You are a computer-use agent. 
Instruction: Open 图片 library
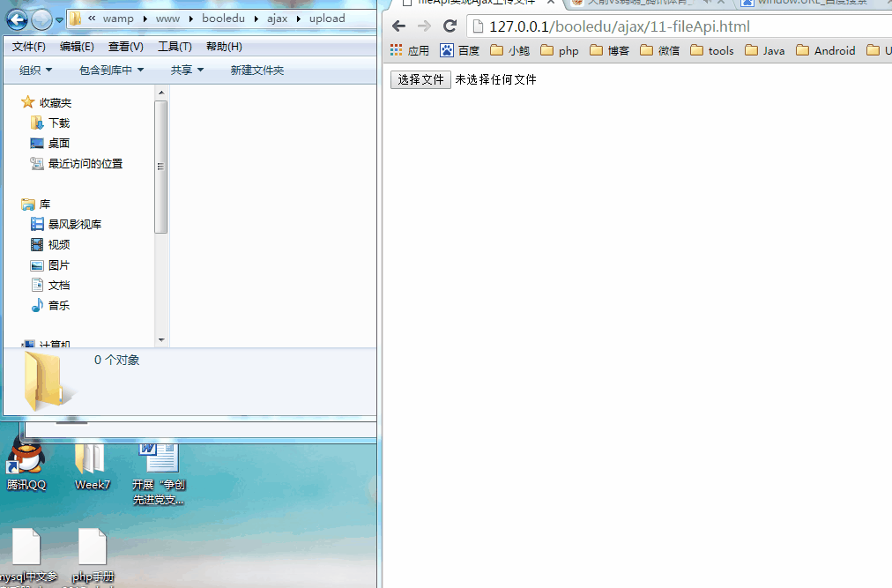(50, 265)
